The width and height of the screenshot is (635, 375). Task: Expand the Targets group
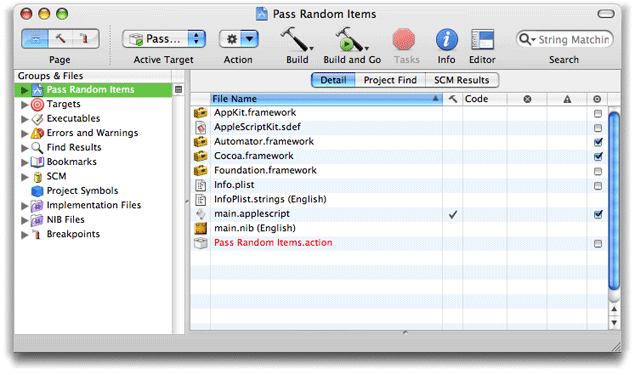pos(24,105)
